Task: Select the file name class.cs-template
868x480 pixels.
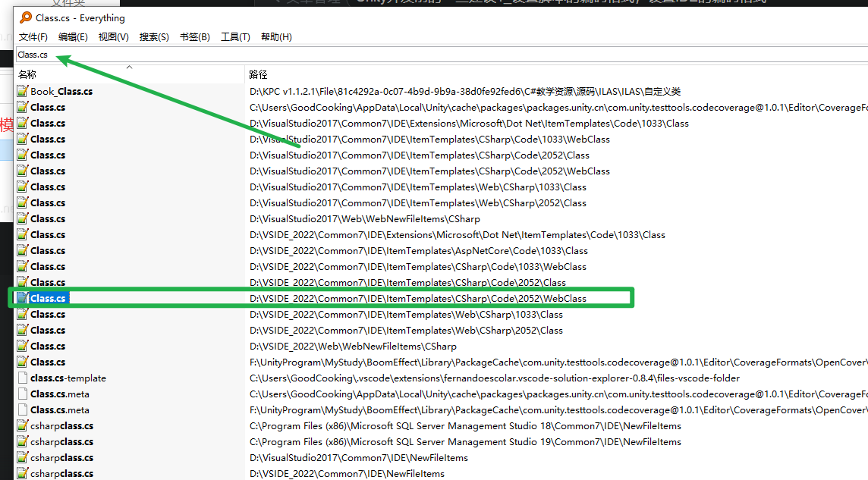Action: point(68,378)
